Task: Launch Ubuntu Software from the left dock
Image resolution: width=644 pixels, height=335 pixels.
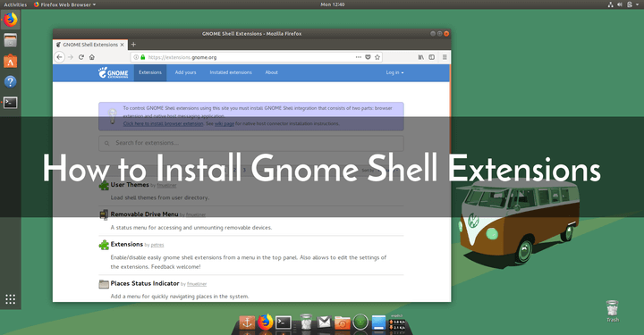Action: pos(10,62)
